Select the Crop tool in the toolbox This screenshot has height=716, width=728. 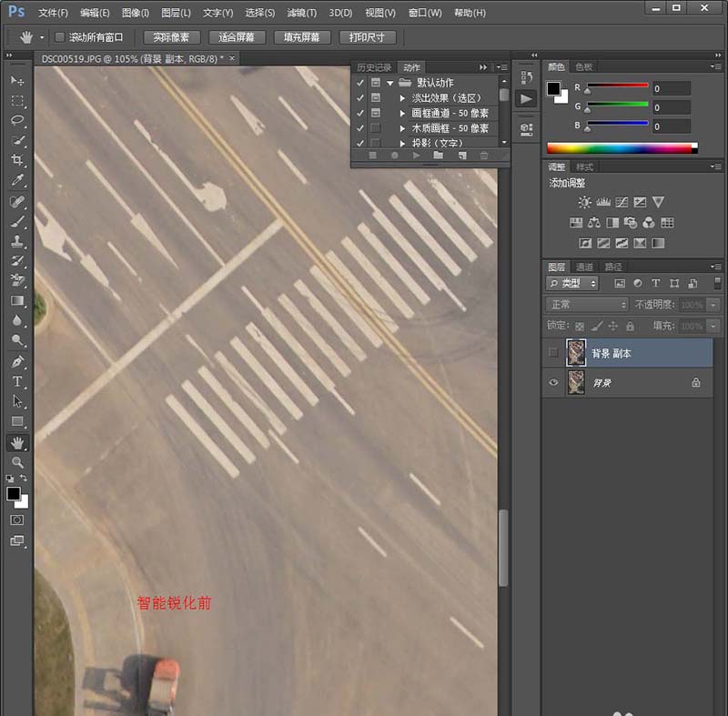[x=17, y=160]
